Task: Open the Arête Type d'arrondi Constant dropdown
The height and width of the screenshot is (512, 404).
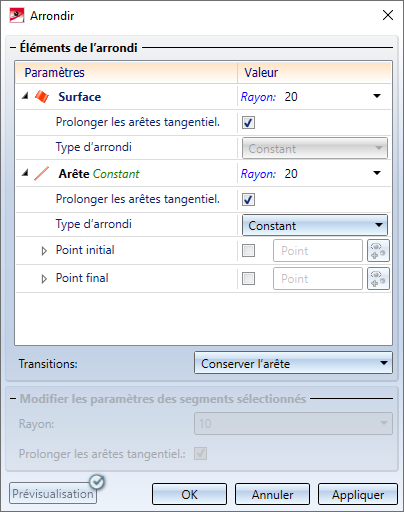Action: 315,225
